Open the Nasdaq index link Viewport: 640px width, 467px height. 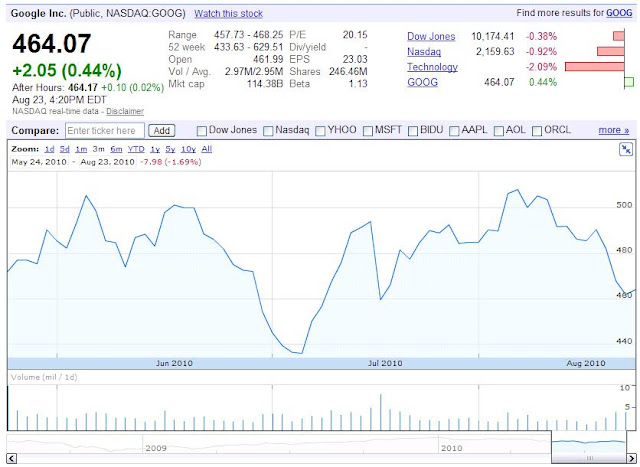(424, 51)
